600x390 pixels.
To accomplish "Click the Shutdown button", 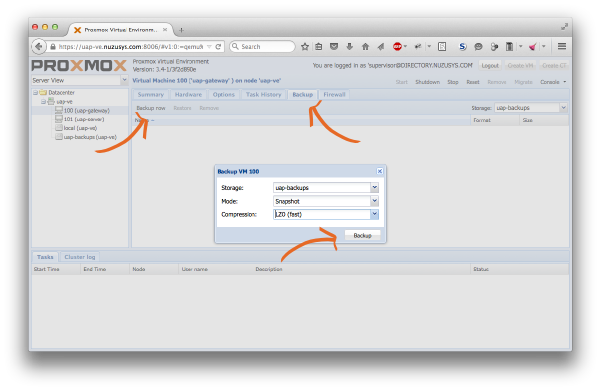I will (x=427, y=82).
